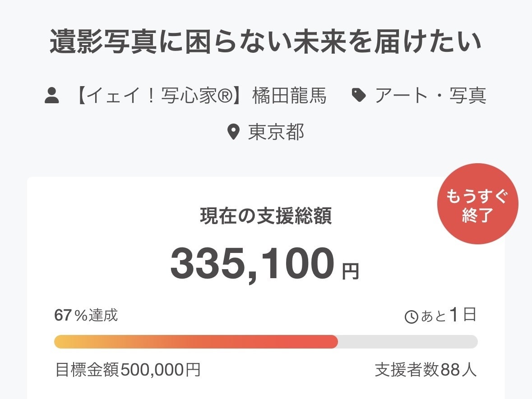This screenshot has width=532, height=399.
Task: Select the アート・写真 category link
Action: [x=430, y=96]
